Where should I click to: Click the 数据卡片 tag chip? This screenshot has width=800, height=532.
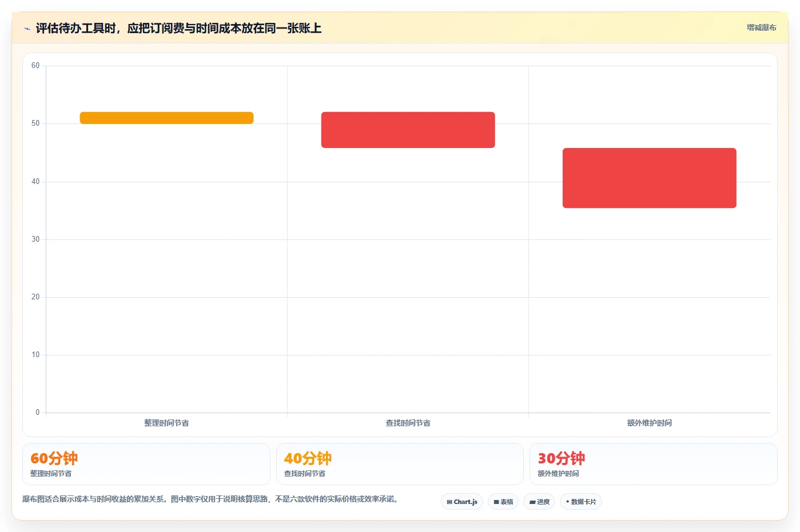click(x=581, y=502)
